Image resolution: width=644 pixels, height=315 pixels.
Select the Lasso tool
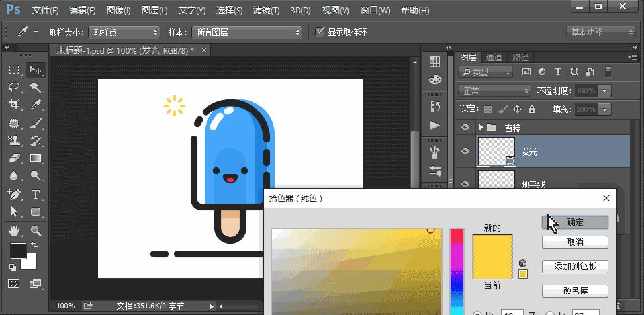pos(15,87)
